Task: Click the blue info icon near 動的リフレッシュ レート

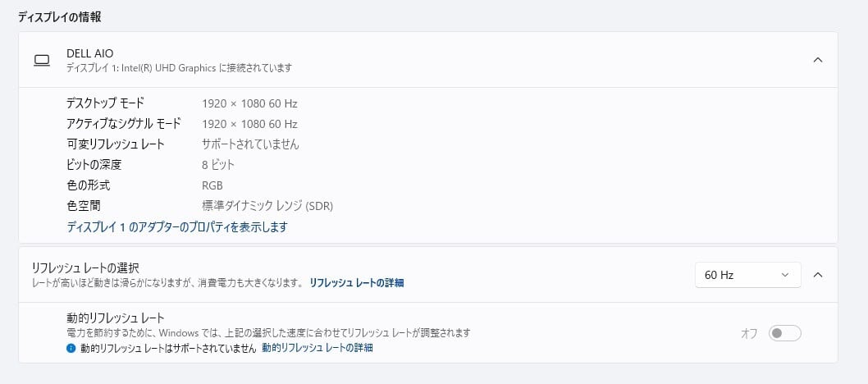Action: [x=71, y=348]
